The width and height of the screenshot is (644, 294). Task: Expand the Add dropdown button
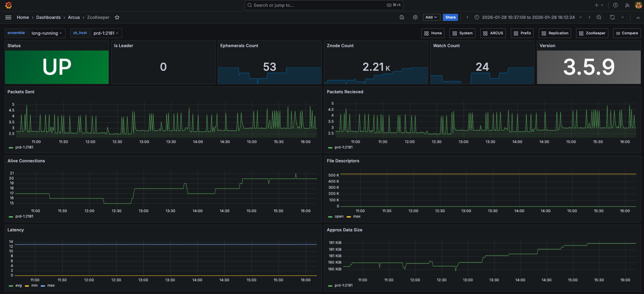[x=431, y=18]
